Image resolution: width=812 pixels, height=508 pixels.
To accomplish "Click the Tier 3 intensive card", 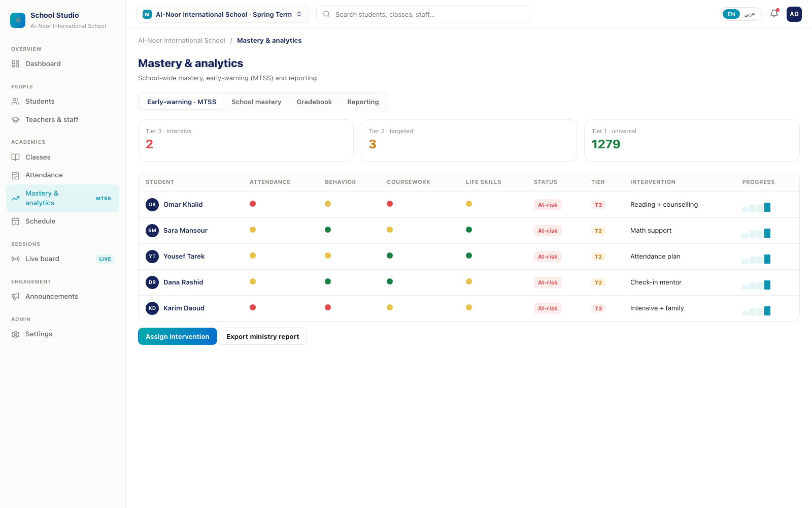I will [x=246, y=140].
